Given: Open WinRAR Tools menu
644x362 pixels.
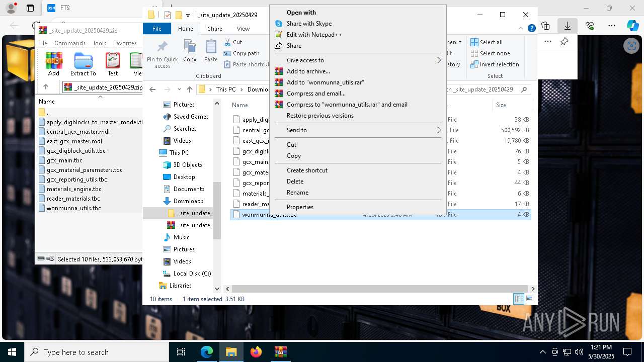Looking at the screenshot, I should (x=99, y=43).
